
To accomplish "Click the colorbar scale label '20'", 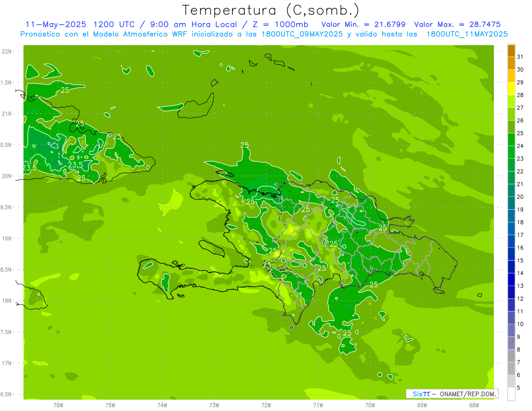I will coord(520,197).
